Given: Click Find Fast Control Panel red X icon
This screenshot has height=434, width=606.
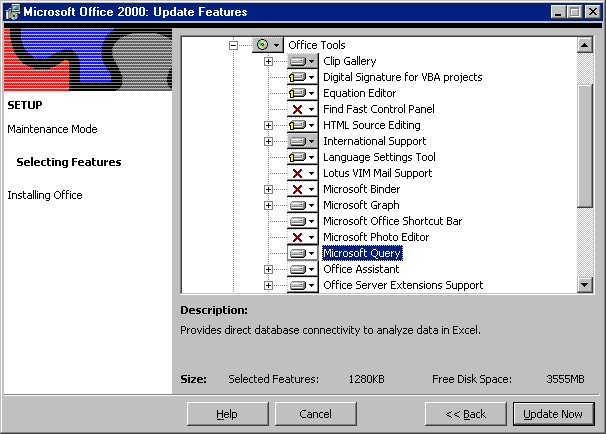Looking at the screenshot, I should point(303,109).
